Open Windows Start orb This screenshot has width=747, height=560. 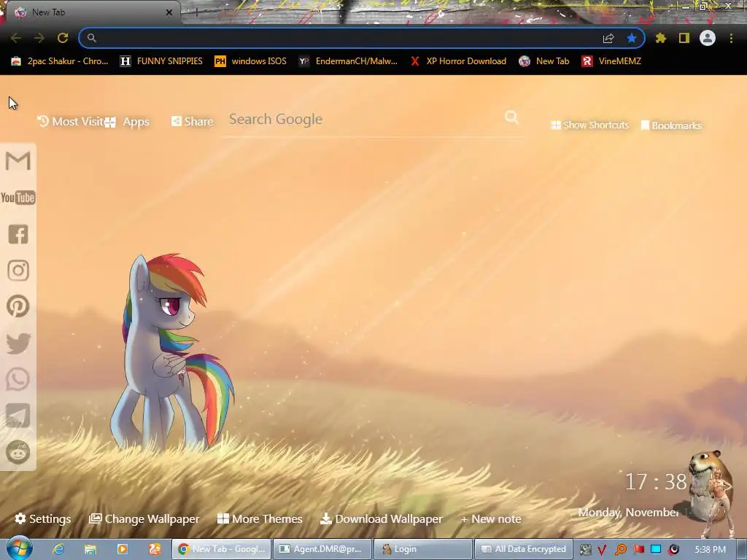coord(19,548)
